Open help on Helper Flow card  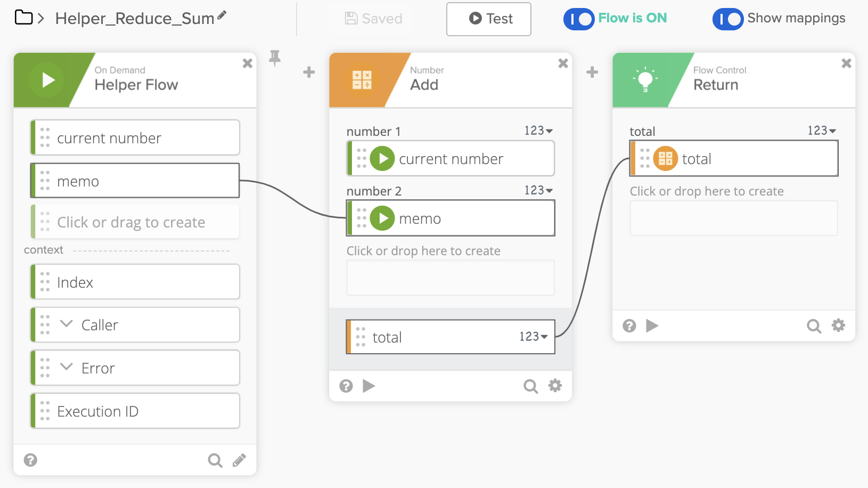point(31,460)
